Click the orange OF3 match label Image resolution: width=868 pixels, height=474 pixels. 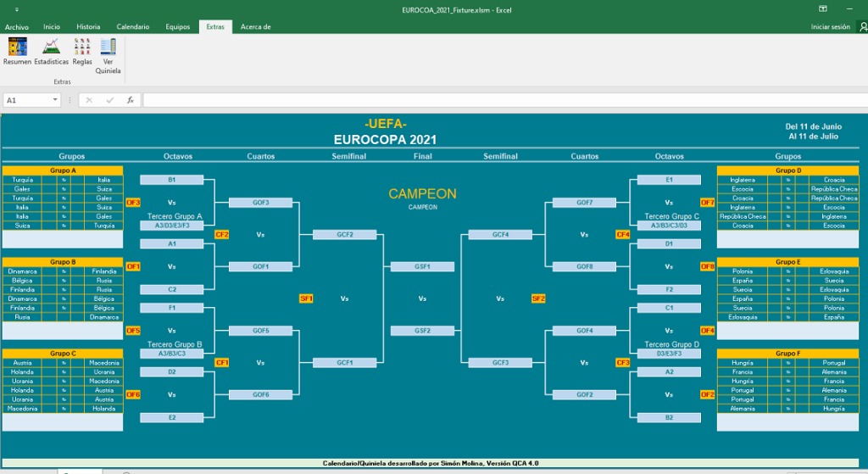click(133, 203)
